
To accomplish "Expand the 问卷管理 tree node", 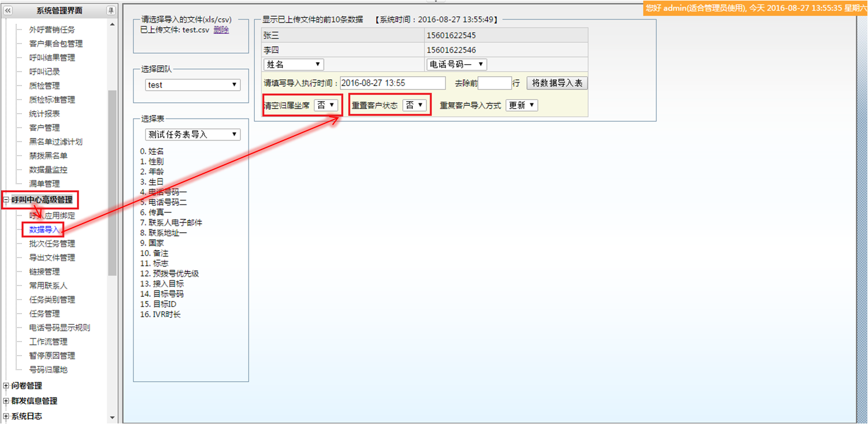I will (x=6, y=386).
